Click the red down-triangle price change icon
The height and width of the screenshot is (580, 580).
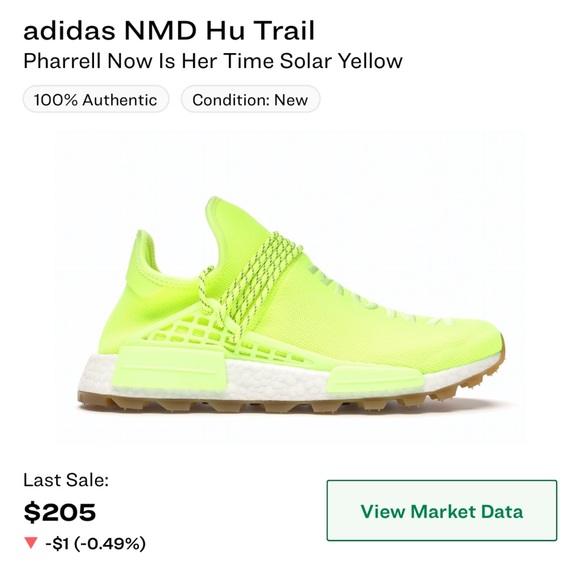click(31, 543)
